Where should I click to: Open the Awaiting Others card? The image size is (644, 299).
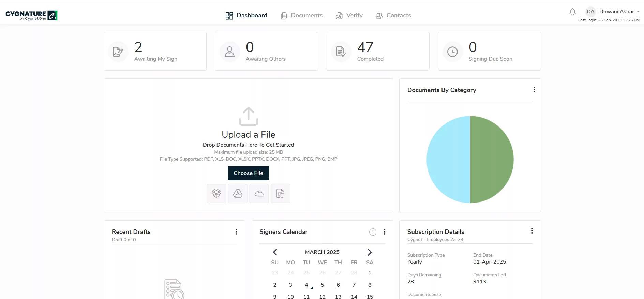point(267,51)
